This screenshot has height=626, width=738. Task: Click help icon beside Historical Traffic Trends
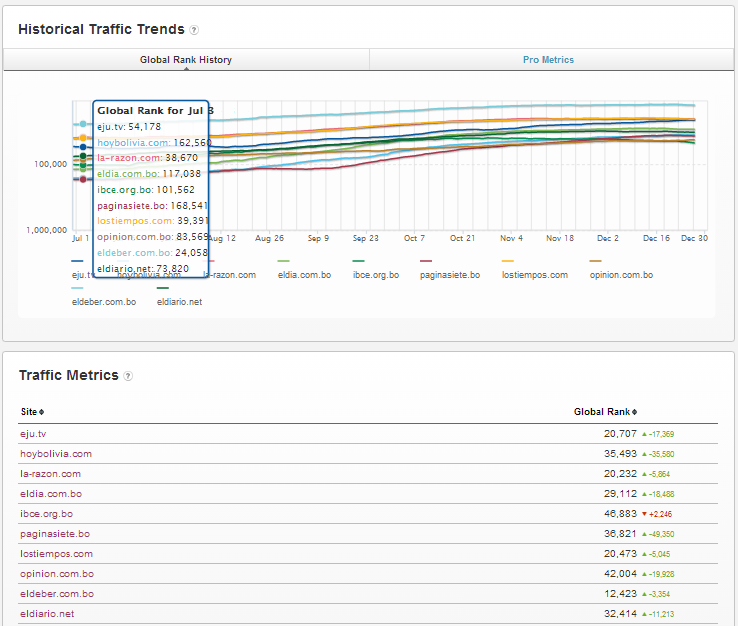[x=194, y=30]
